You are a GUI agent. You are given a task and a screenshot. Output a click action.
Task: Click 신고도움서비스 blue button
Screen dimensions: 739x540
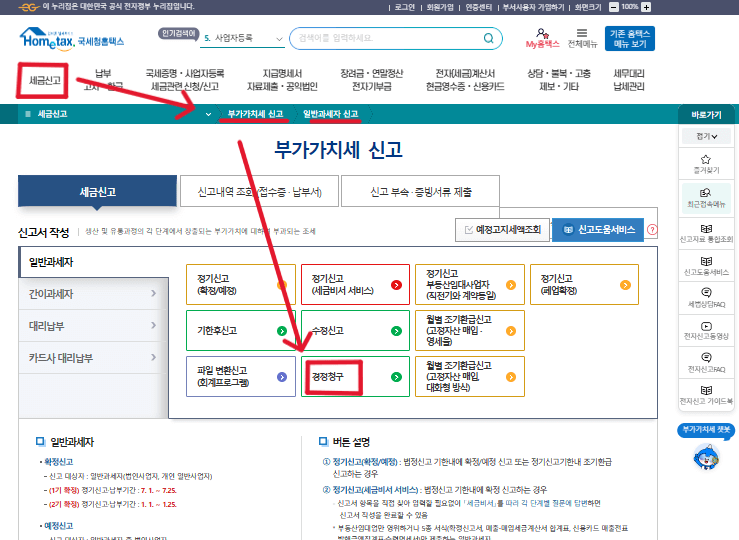[x=598, y=229]
